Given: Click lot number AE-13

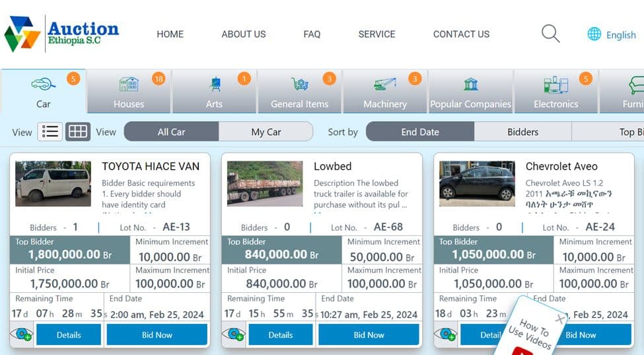Looking at the screenshot, I should click(176, 227).
